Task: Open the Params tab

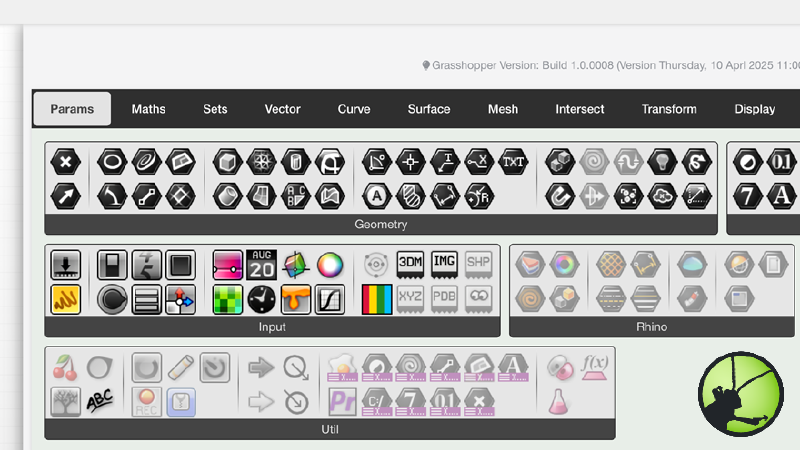Action: pos(72,109)
